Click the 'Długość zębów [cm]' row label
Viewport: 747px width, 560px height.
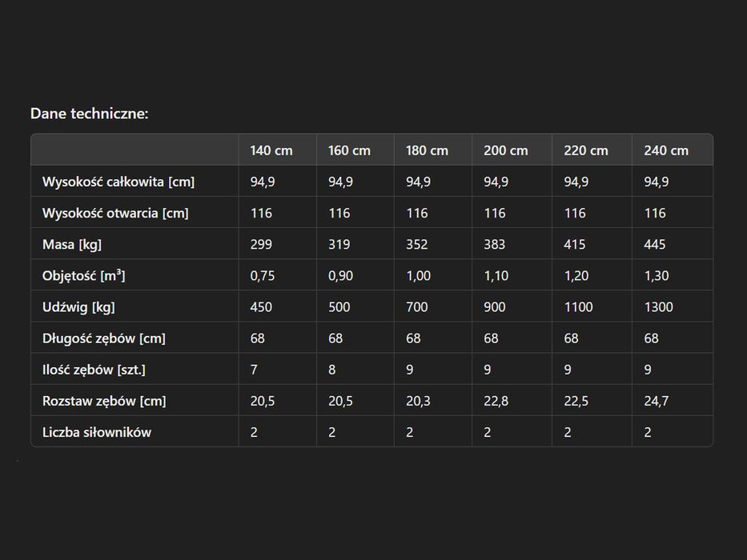104,338
